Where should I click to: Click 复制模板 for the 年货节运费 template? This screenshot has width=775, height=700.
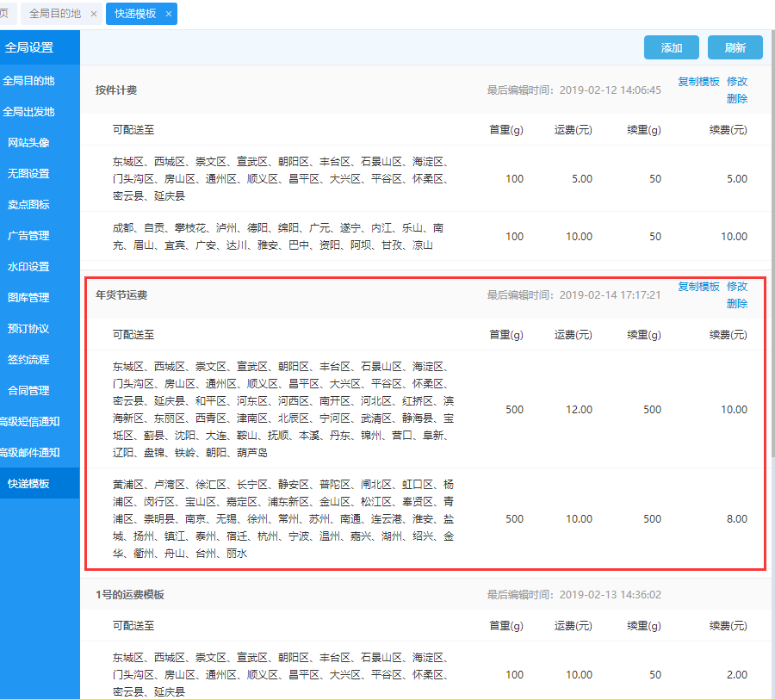(698, 287)
